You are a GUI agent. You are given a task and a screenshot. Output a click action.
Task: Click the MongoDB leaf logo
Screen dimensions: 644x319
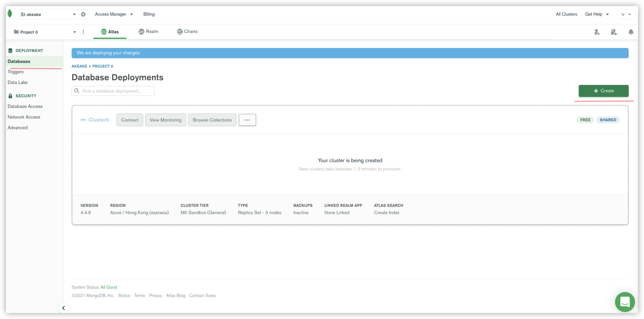pyautogui.click(x=10, y=14)
